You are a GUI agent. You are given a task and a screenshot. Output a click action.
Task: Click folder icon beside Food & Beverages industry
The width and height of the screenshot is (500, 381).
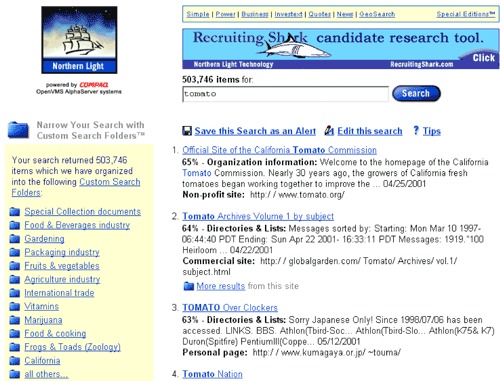15,225
